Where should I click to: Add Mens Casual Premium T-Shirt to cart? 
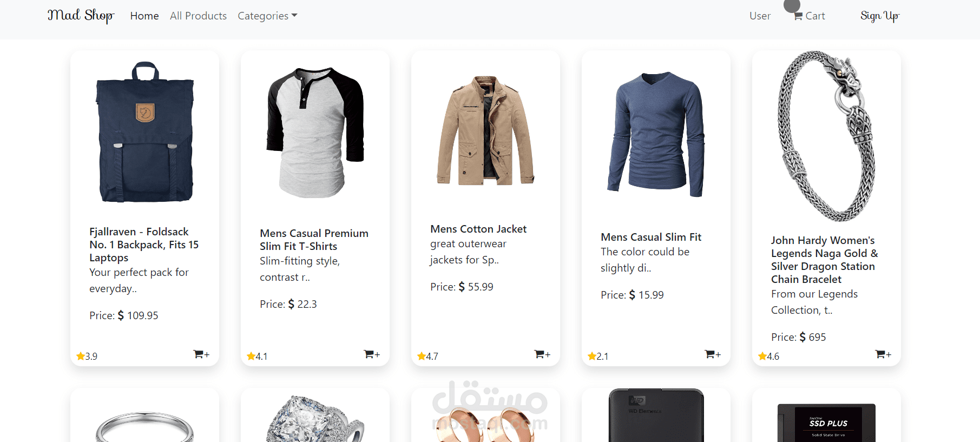[372, 354]
